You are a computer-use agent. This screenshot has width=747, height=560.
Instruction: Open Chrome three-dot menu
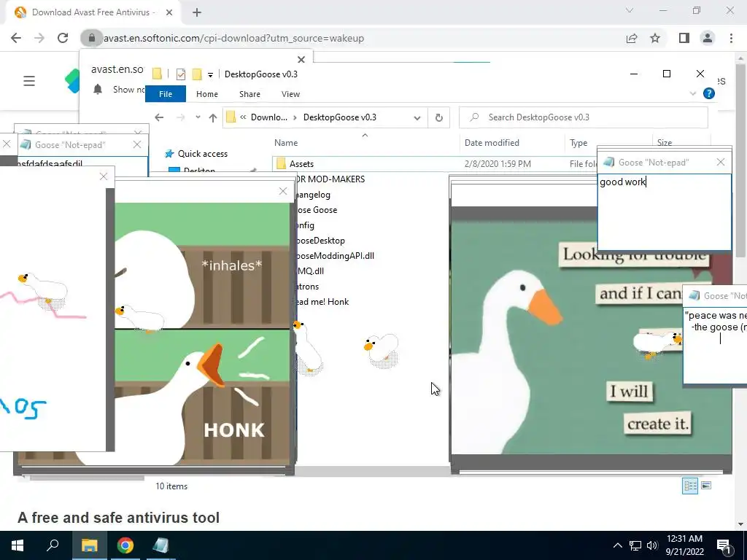point(731,38)
